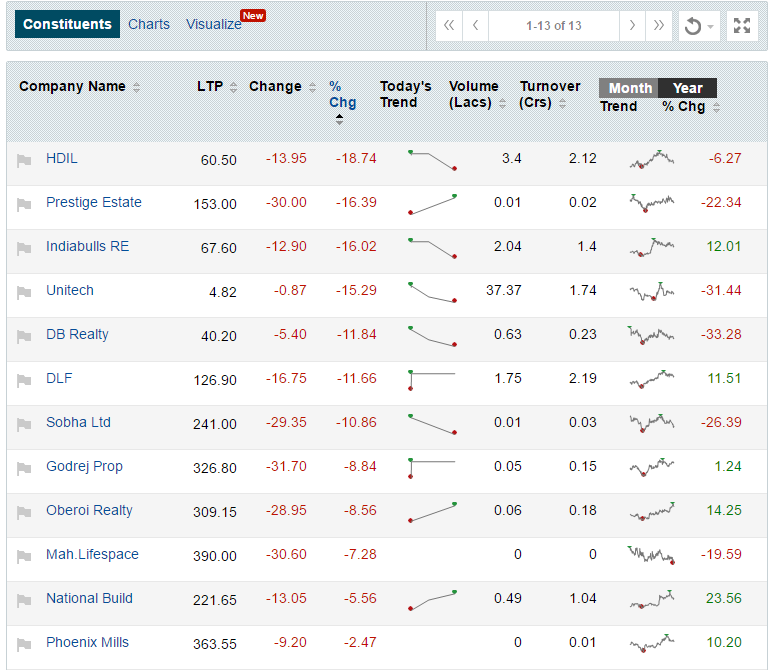View DLF month trend sparkline chart

[651, 379]
